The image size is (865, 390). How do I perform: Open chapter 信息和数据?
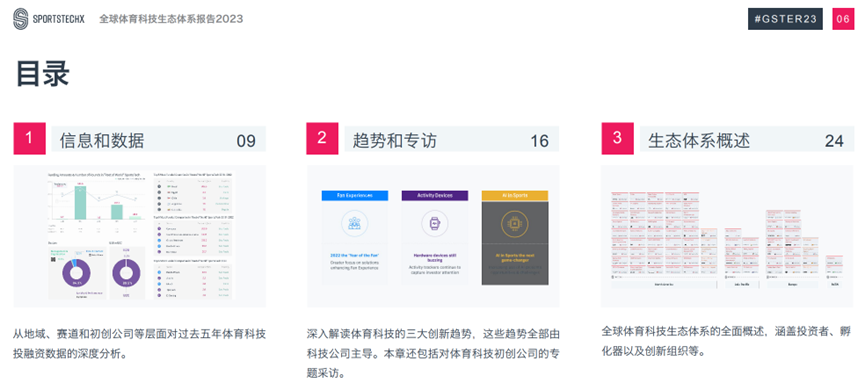[102, 141]
